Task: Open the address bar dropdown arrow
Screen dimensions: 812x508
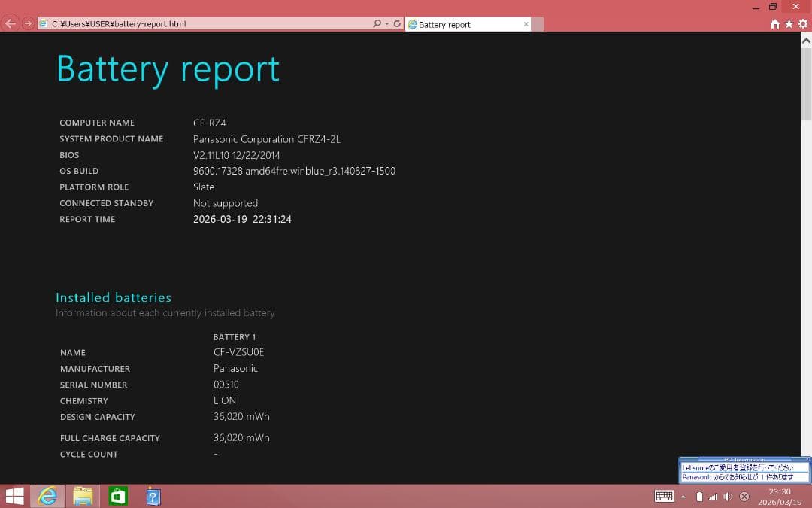Action: click(387, 24)
